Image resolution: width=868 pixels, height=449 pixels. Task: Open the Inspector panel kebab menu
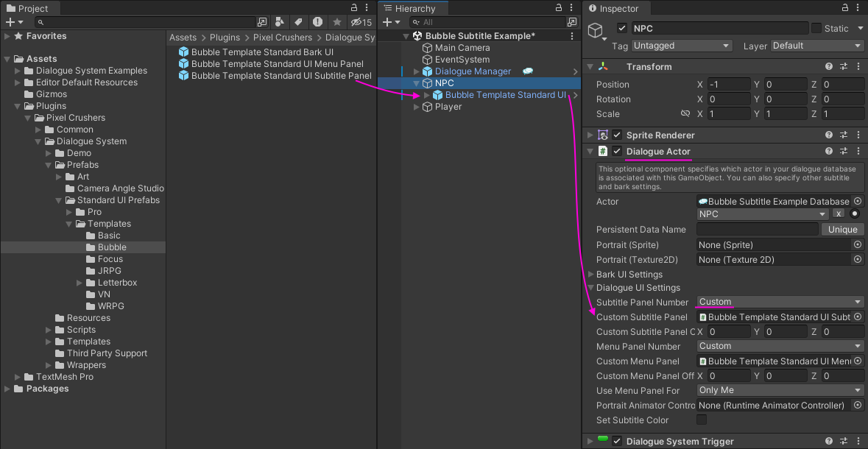[x=858, y=8]
